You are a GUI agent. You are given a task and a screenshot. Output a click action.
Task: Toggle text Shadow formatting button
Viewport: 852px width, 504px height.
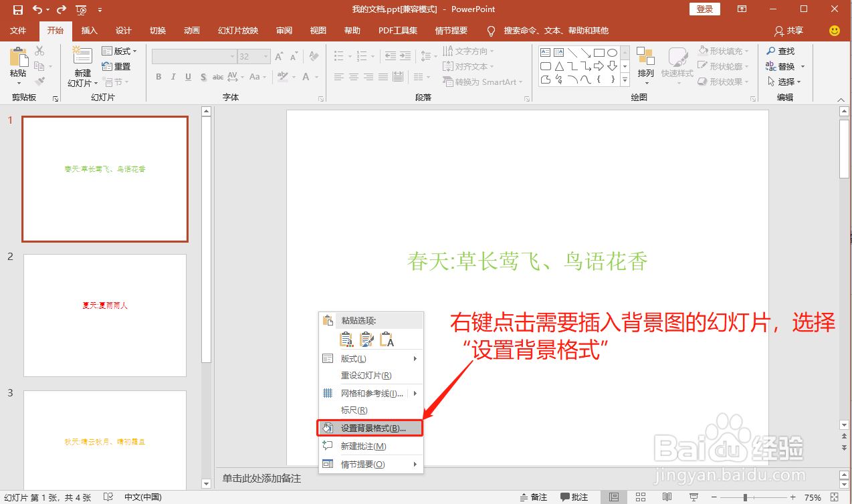(x=203, y=77)
